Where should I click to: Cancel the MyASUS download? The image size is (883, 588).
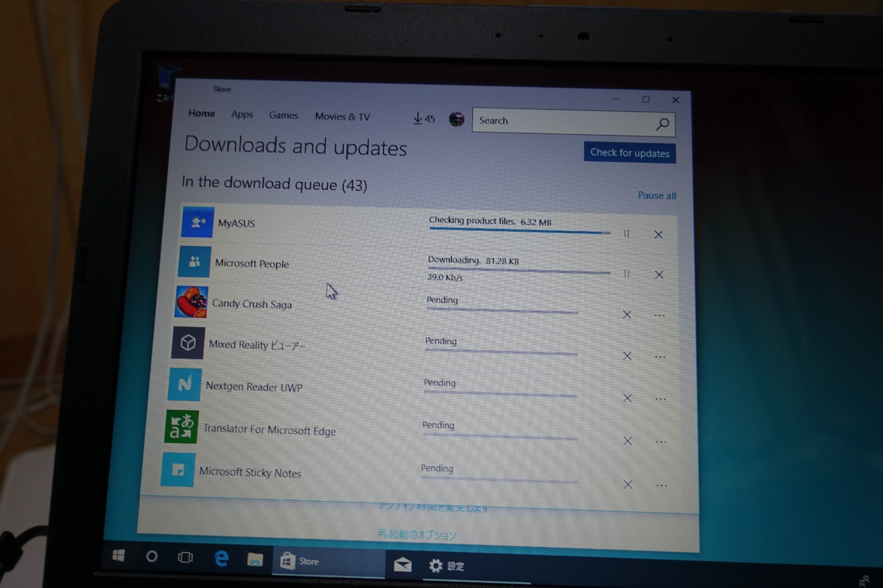tap(658, 234)
